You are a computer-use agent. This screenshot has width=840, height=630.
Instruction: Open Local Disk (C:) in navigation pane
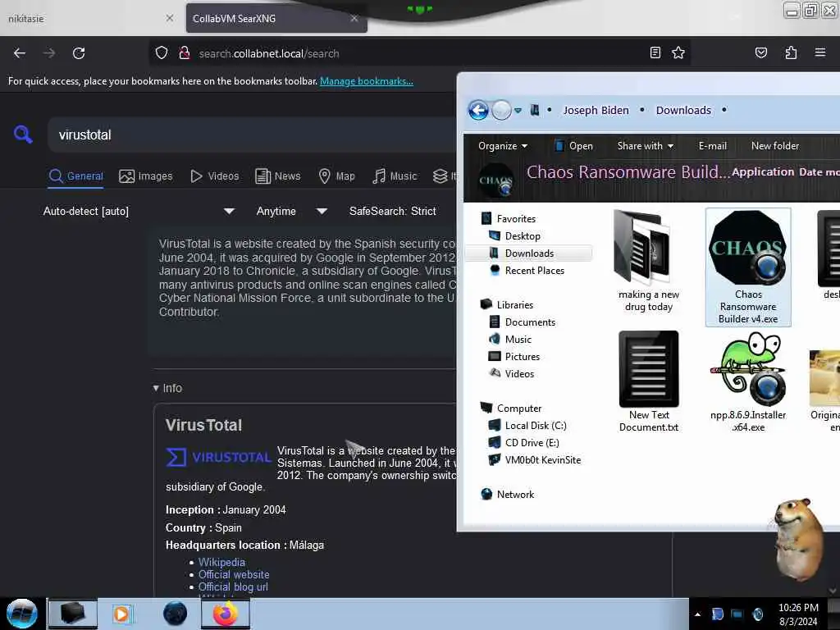(x=535, y=426)
